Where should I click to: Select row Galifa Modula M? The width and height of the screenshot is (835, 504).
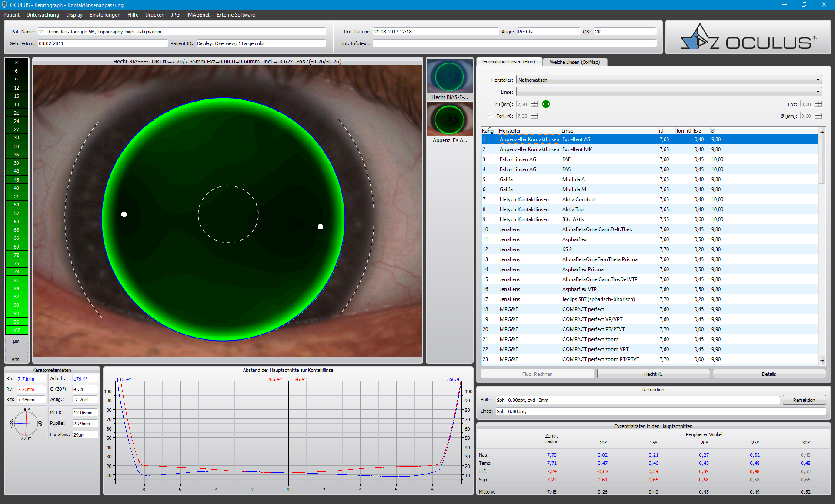(650, 189)
